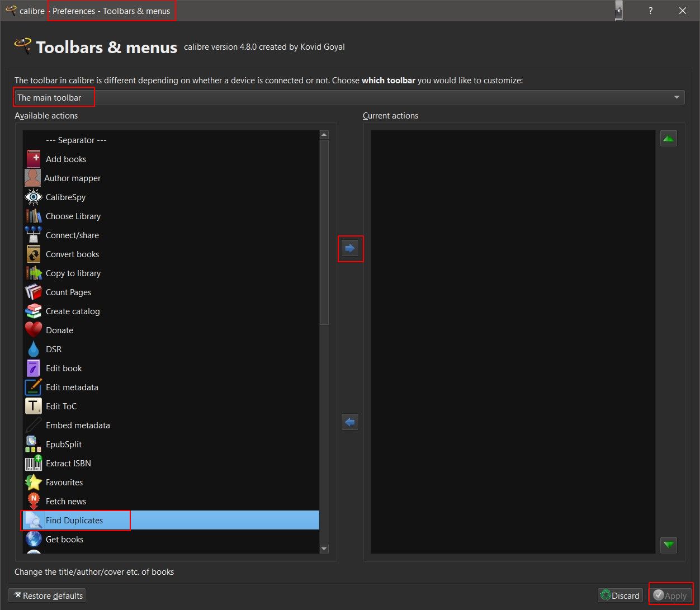Select the Embed metadata icon
Screen dimensions: 700x610
[x=34, y=425]
